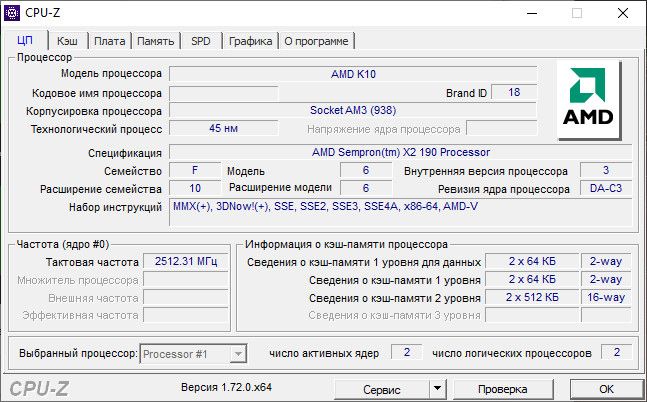Click the Семейство value F

point(195,170)
